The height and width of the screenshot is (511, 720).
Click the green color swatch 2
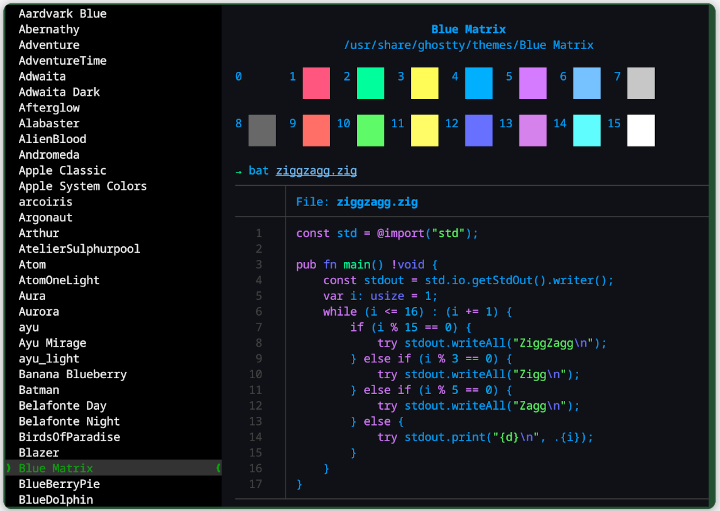pyautogui.click(x=370, y=83)
